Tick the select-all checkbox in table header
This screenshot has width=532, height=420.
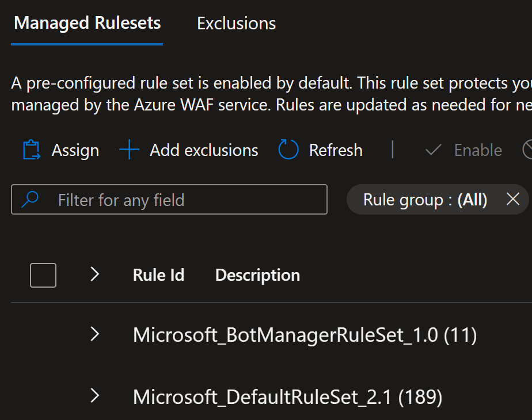pyautogui.click(x=43, y=275)
